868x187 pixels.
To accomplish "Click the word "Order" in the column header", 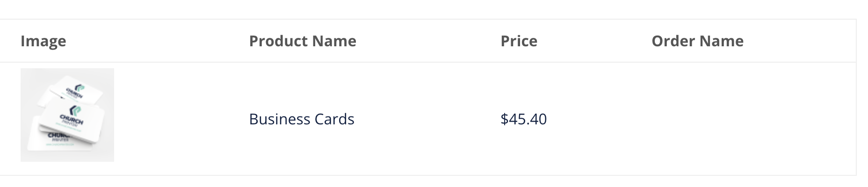I will point(672,41).
